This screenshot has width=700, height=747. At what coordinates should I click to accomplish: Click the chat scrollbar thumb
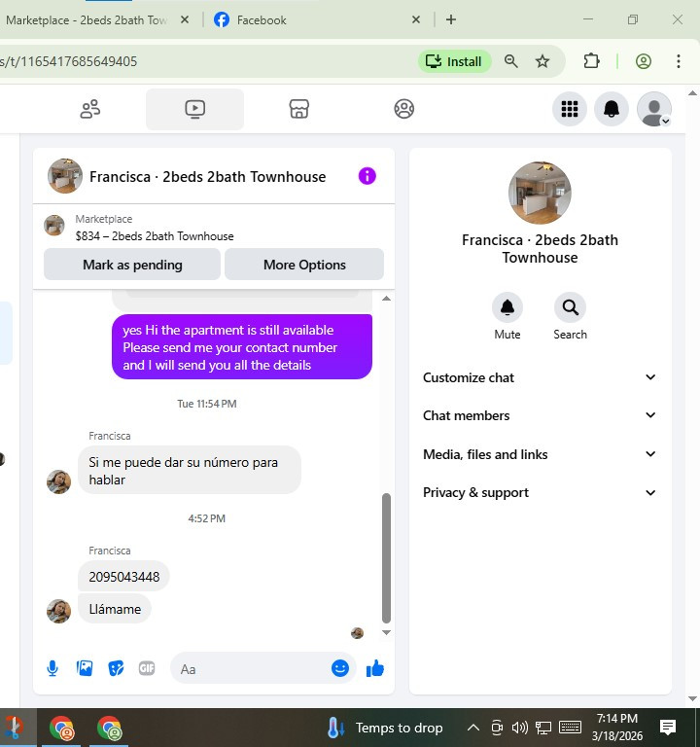[x=386, y=558]
